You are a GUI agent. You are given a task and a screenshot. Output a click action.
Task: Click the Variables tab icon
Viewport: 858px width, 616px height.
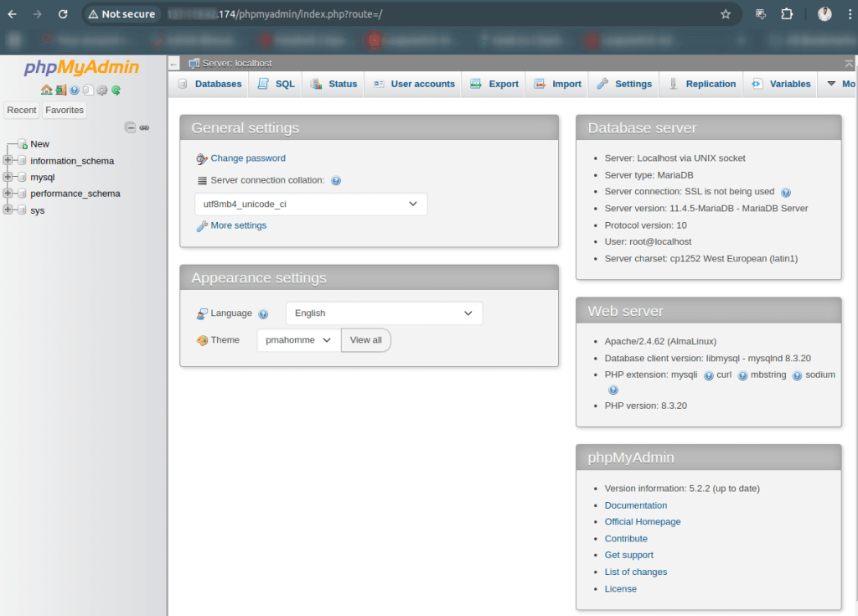click(x=757, y=84)
